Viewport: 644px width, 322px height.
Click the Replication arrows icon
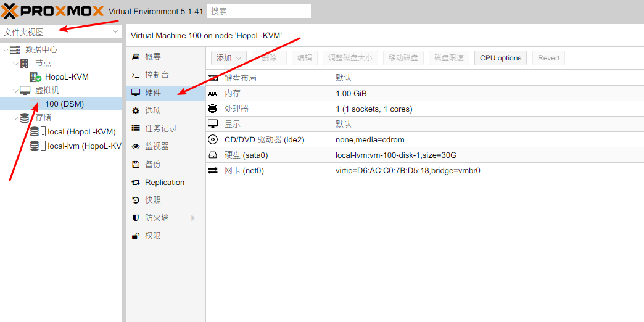pyautogui.click(x=136, y=183)
